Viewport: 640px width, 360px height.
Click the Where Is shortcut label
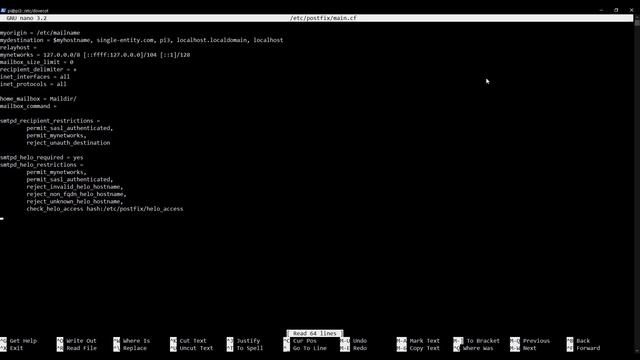(x=136, y=341)
